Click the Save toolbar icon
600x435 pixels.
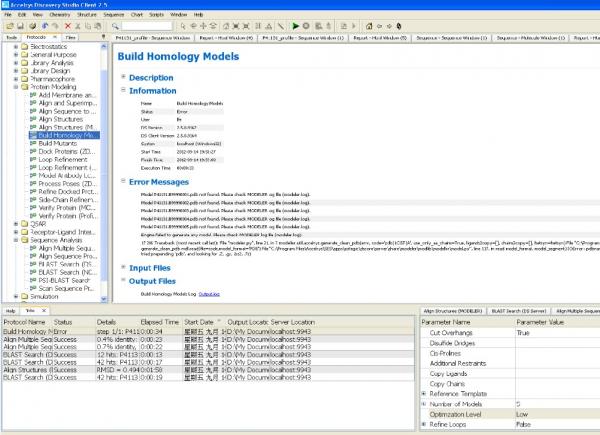coord(20,26)
